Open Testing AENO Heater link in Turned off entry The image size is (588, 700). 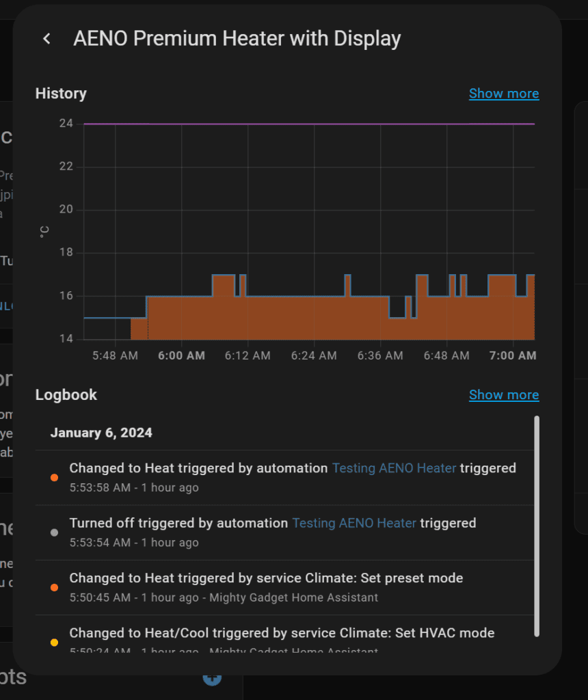pos(354,523)
